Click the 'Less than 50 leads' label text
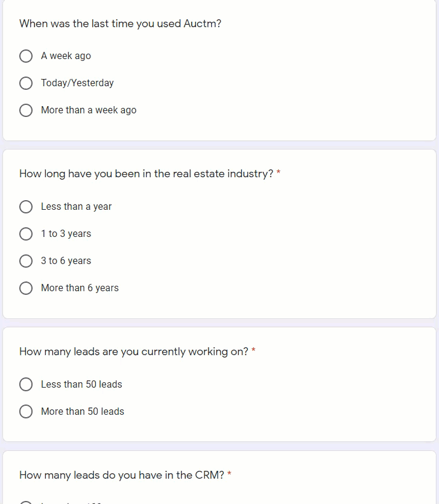 [81, 385]
